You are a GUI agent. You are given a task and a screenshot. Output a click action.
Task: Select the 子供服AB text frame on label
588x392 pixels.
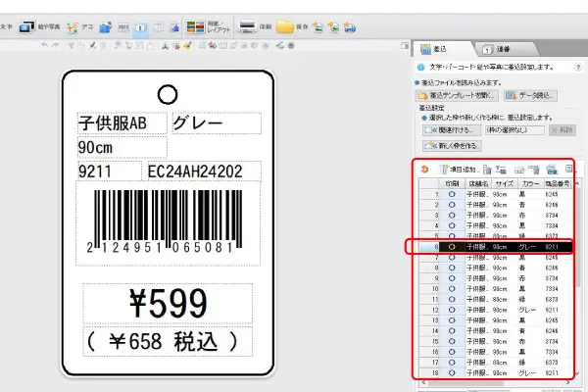pyautogui.click(x=122, y=122)
